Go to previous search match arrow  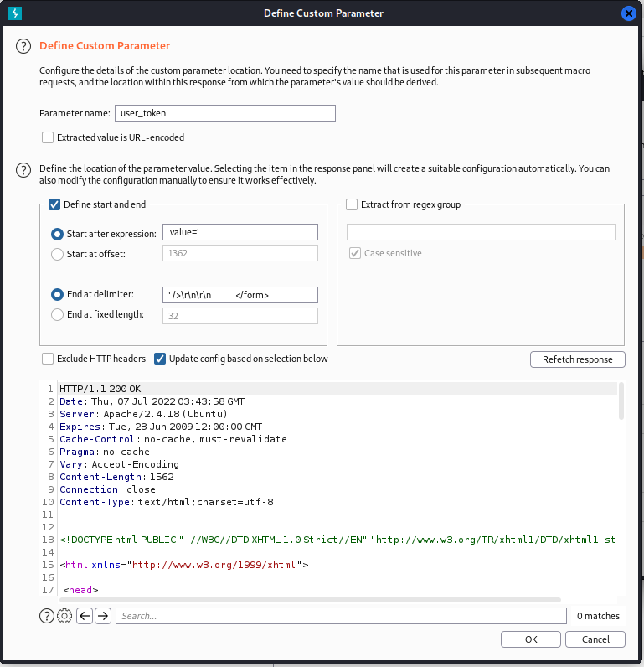(85, 616)
